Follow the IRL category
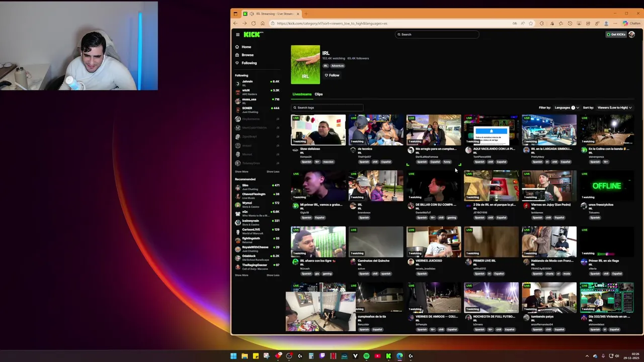Screen dimensions: 644x362 pos(332,75)
